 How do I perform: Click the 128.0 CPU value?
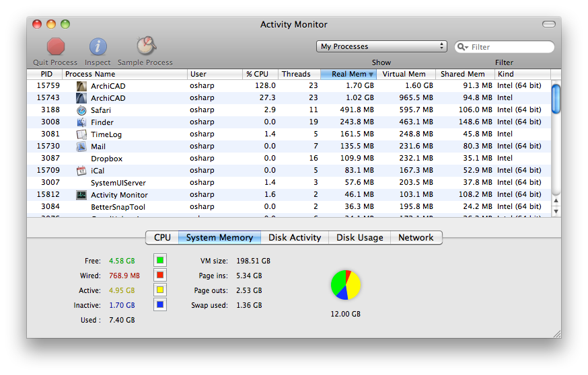point(265,86)
